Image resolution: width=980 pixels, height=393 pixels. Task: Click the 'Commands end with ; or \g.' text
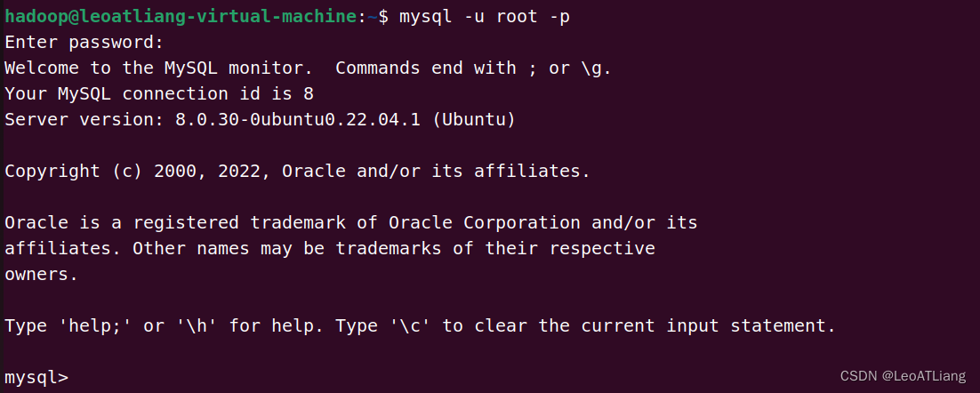point(473,68)
